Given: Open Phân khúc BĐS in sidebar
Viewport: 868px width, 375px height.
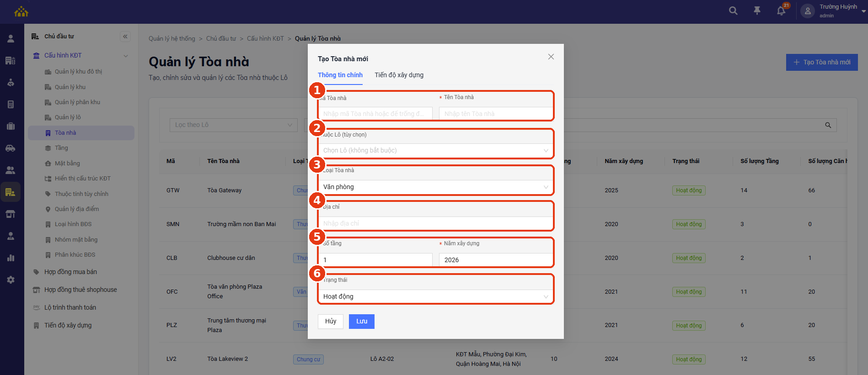Looking at the screenshot, I should pyautogui.click(x=75, y=255).
